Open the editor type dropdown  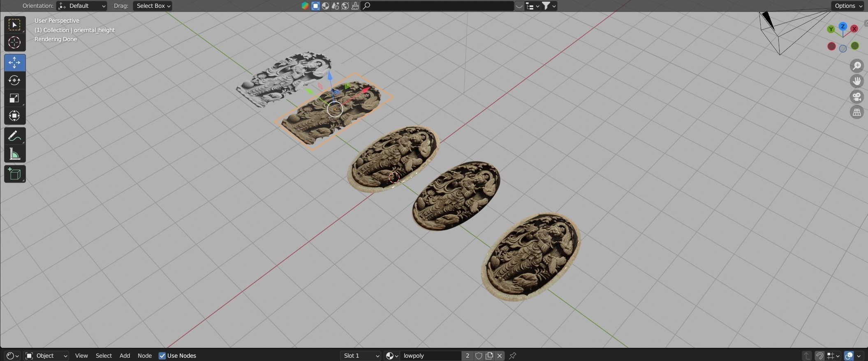(13, 356)
